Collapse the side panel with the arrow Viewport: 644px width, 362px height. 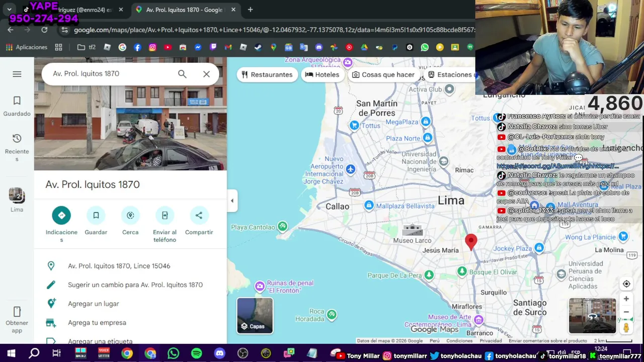(x=232, y=201)
